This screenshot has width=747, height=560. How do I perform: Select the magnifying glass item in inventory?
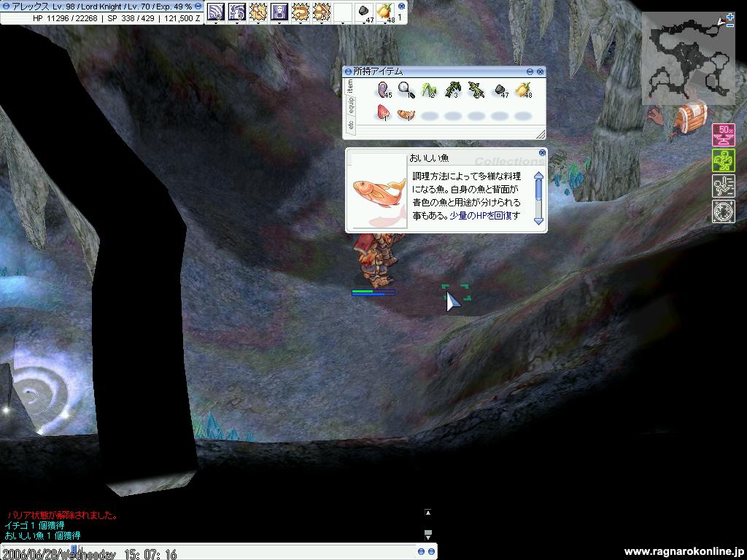point(406,90)
